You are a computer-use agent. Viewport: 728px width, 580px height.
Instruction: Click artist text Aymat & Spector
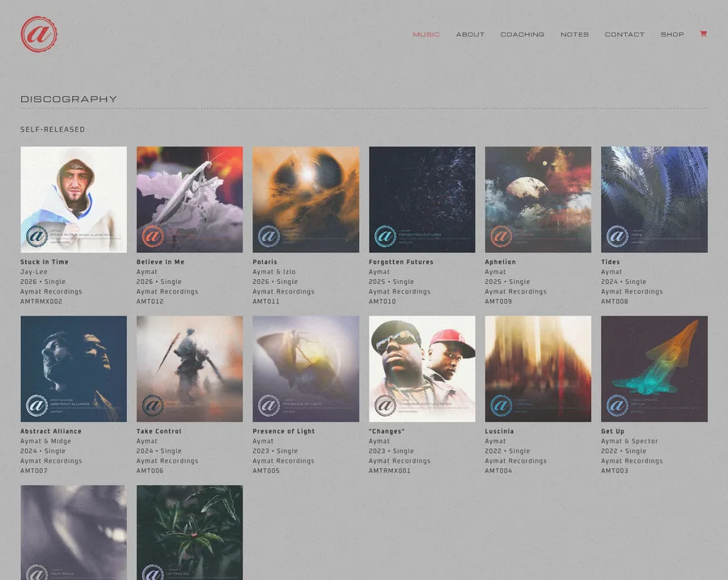629,442
